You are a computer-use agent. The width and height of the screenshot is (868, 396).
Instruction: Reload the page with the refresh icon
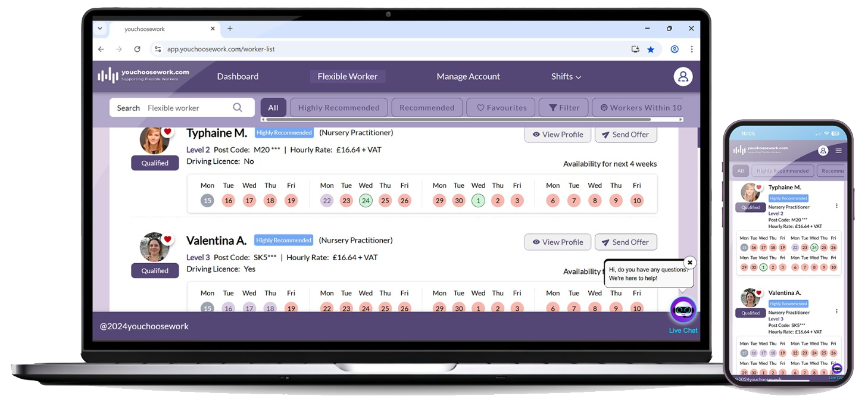click(x=137, y=49)
